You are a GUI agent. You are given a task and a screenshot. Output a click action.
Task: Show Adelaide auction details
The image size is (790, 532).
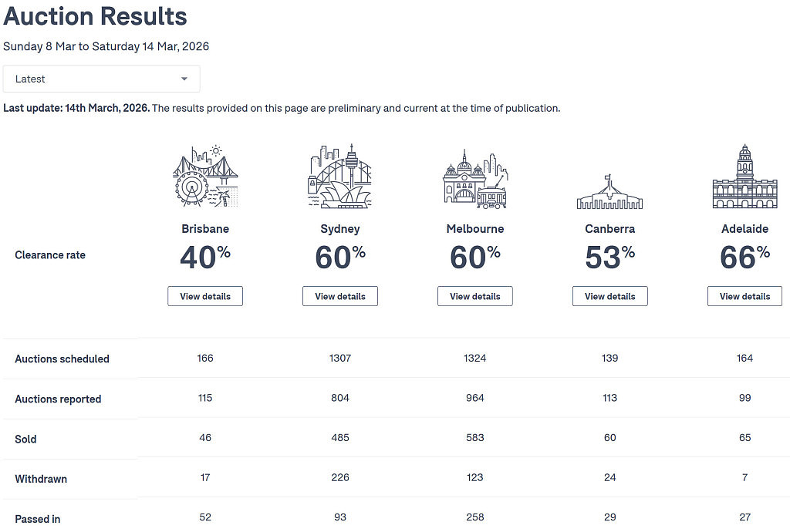tap(744, 296)
